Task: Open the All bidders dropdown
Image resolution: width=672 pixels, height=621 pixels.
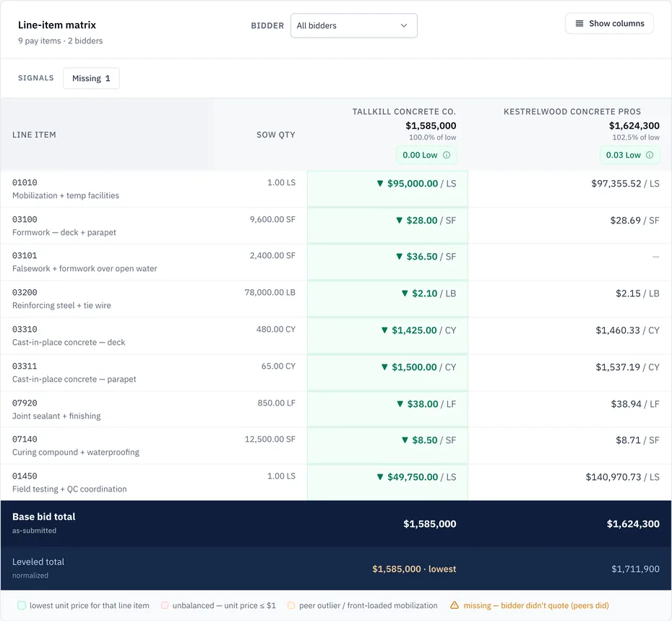Action: 353,26
